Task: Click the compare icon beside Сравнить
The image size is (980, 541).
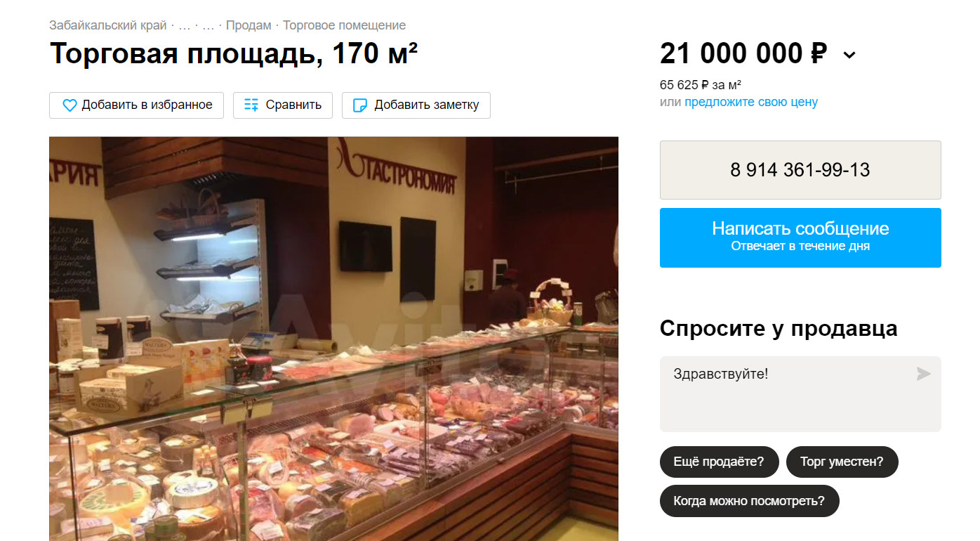Action: click(251, 105)
